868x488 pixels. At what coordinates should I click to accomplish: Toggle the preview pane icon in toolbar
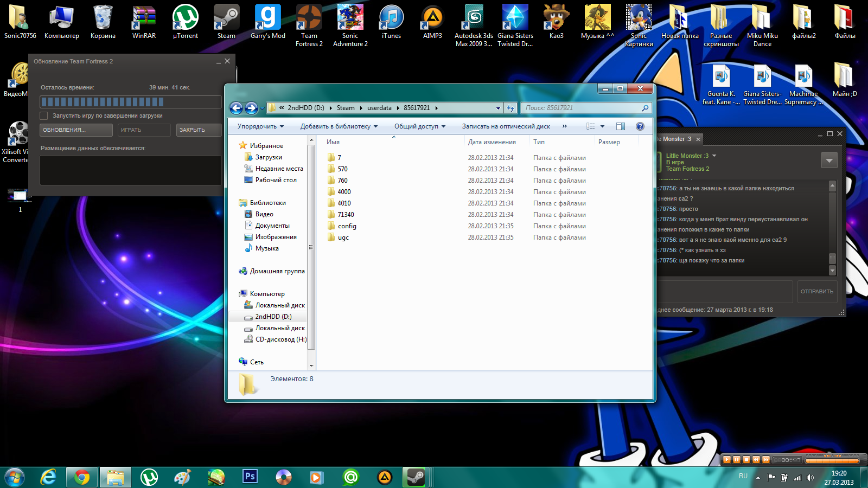coord(621,126)
